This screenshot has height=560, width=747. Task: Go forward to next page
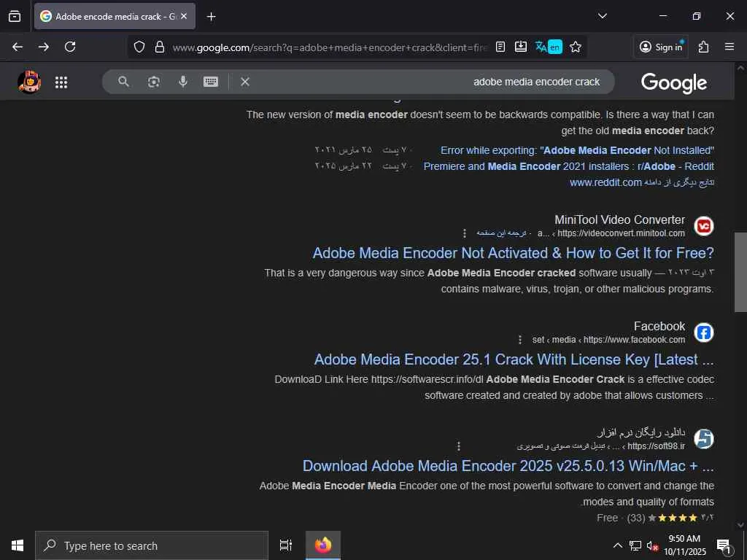click(x=43, y=47)
